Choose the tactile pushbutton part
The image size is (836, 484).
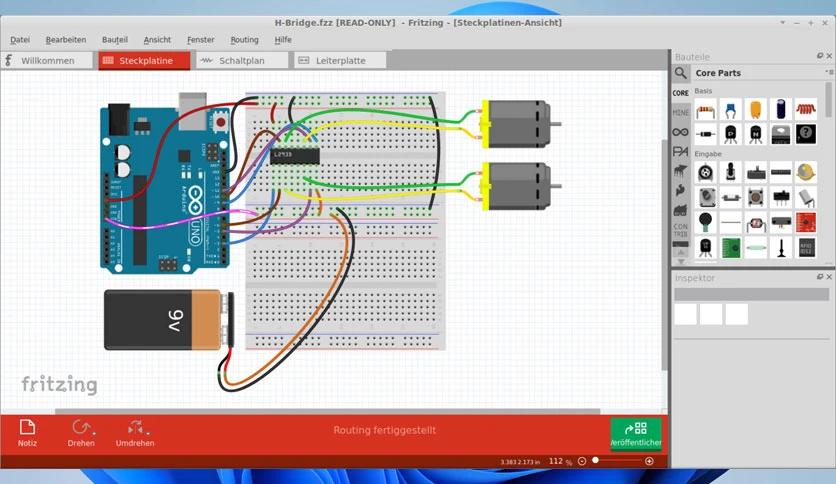[755, 197]
